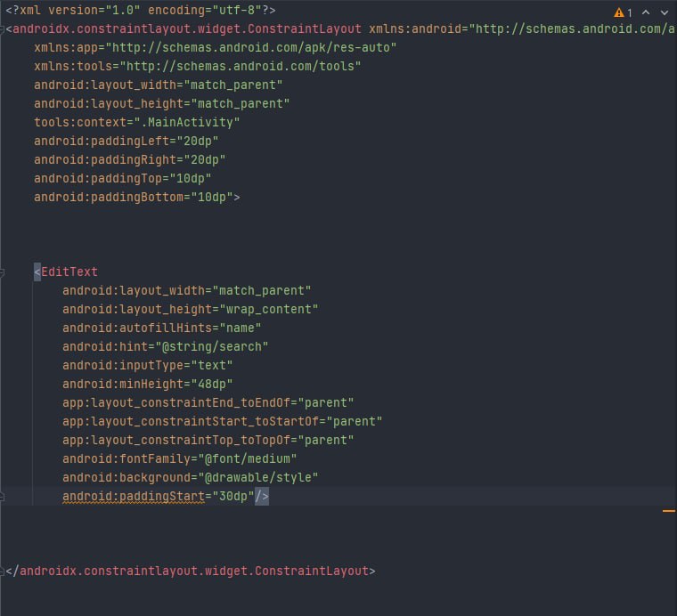This screenshot has width=677, height=616.
Task: Click the closing ConstraintLayout tag
Action: pos(191,571)
